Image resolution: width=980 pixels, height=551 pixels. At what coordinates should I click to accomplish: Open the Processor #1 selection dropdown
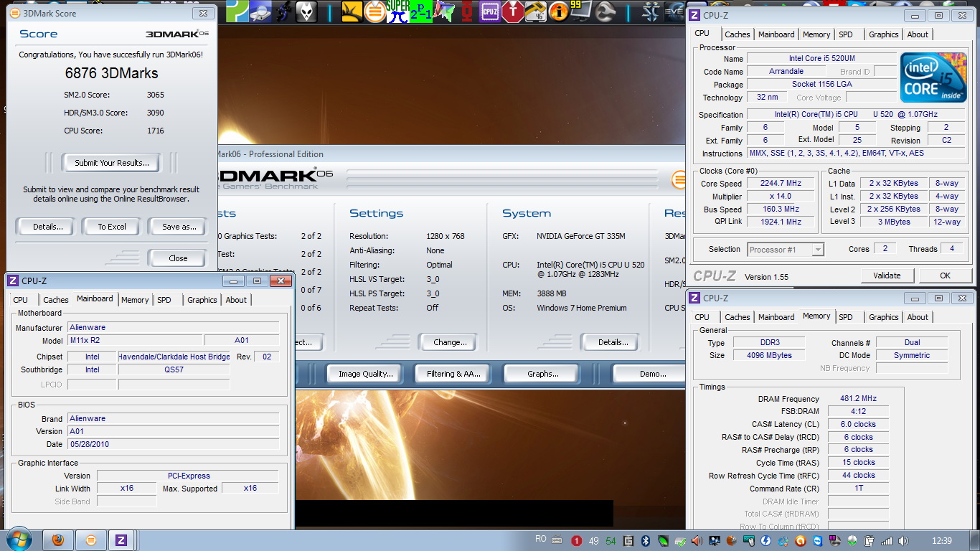[786, 250]
